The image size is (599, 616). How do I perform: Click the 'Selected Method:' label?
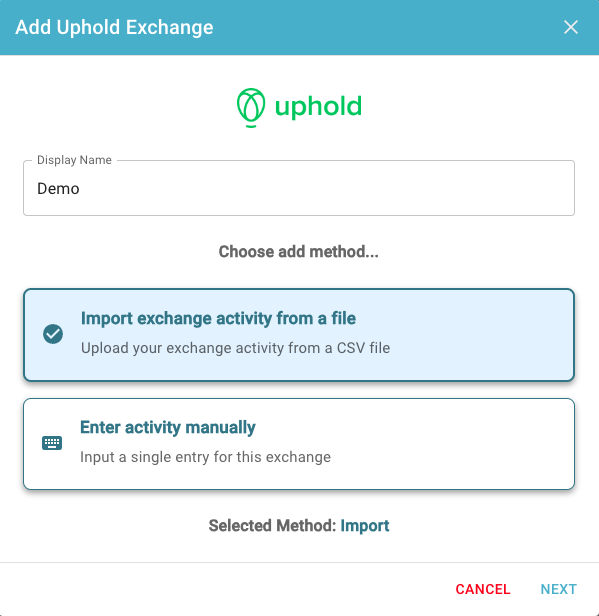click(x=273, y=526)
